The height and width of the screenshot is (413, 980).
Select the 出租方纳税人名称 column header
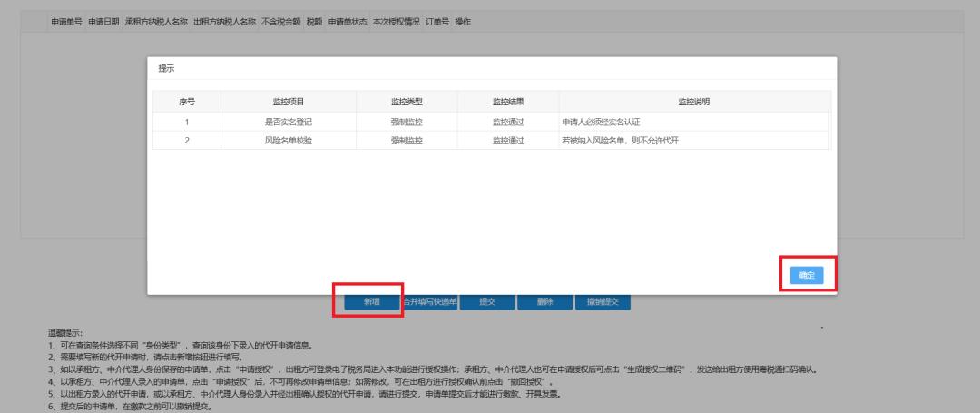point(225,22)
